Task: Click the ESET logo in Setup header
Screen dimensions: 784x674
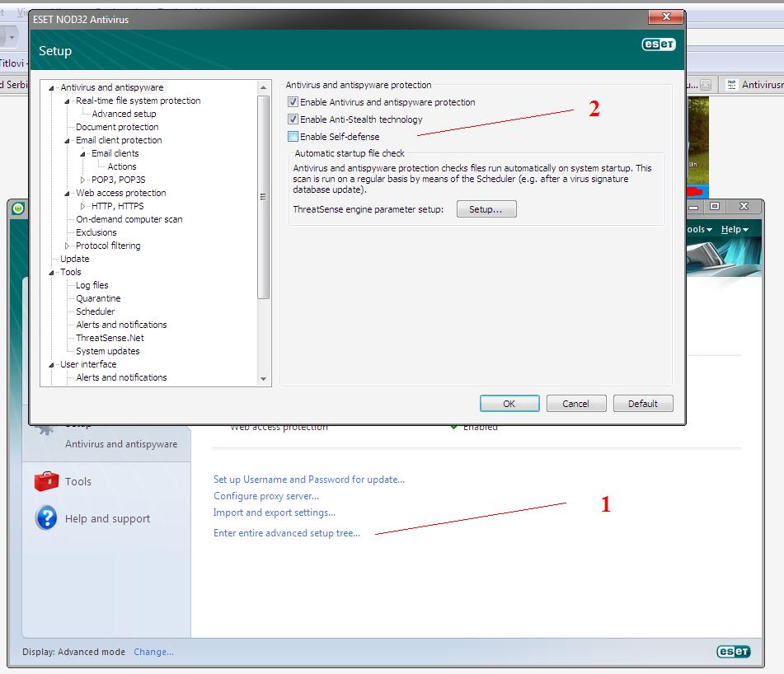Action: click(659, 44)
